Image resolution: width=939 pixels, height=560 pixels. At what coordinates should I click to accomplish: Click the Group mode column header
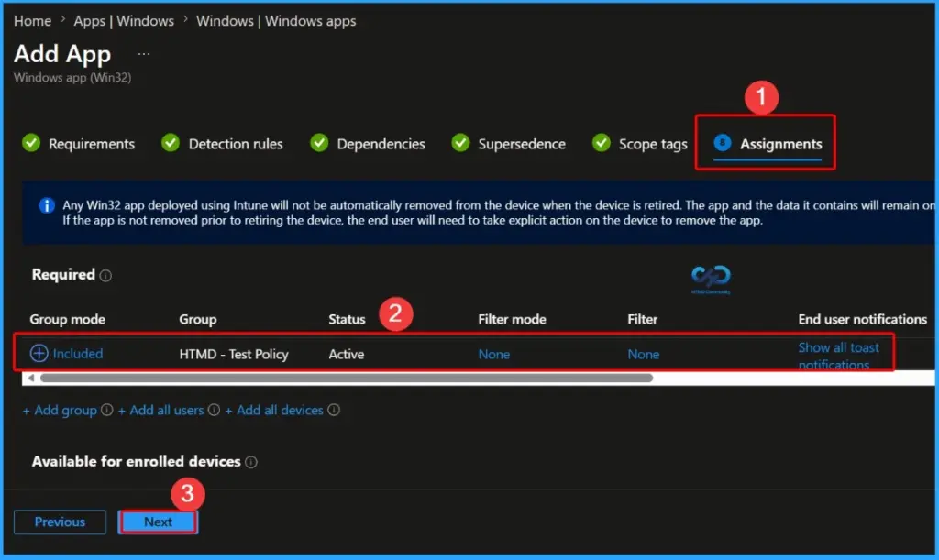point(68,320)
